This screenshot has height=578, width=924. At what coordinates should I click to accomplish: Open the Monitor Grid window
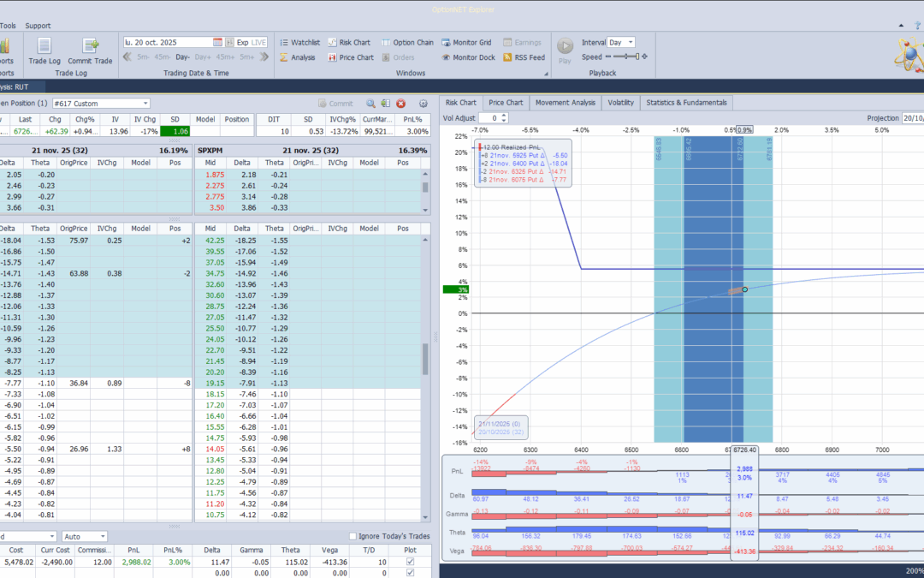point(466,43)
